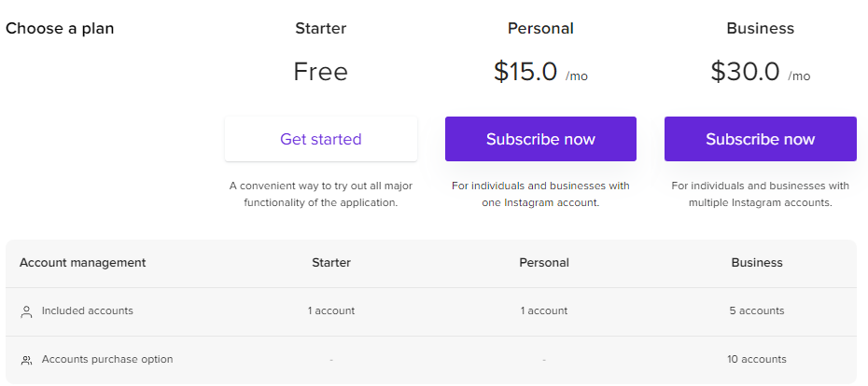
Task: Click the Accounts purchase option people icon
Action: point(26,360)
